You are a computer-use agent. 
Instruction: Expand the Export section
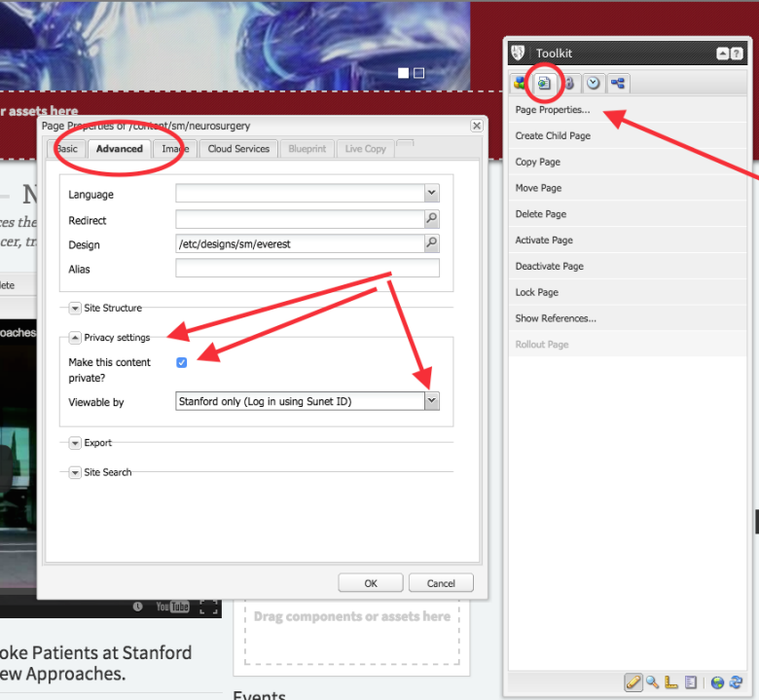click(75, 443)
